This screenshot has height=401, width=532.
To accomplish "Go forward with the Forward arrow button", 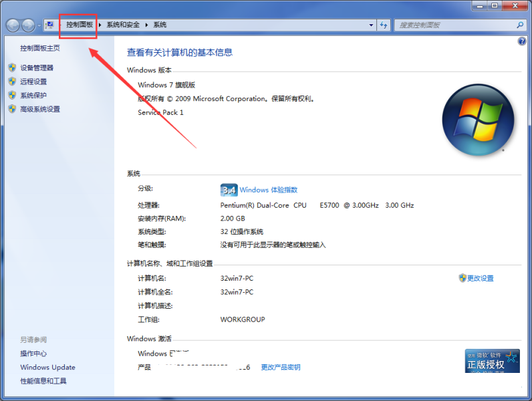I will point(28,25).
